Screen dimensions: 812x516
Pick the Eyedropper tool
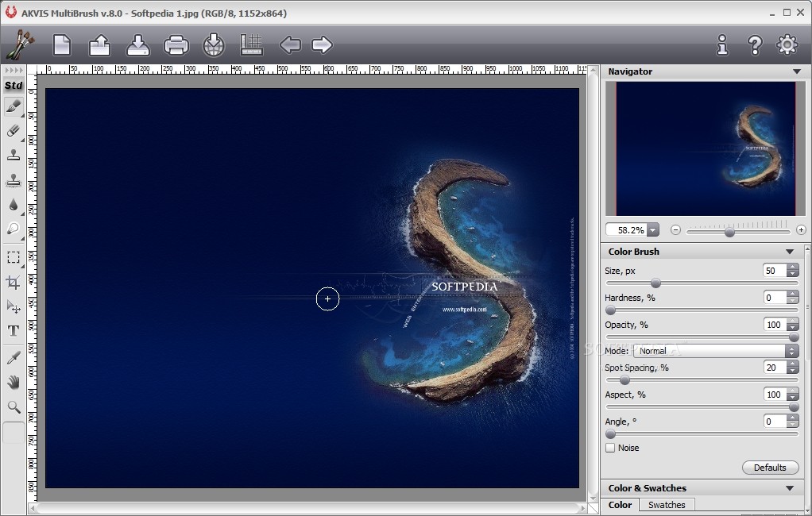pos(14,358)
